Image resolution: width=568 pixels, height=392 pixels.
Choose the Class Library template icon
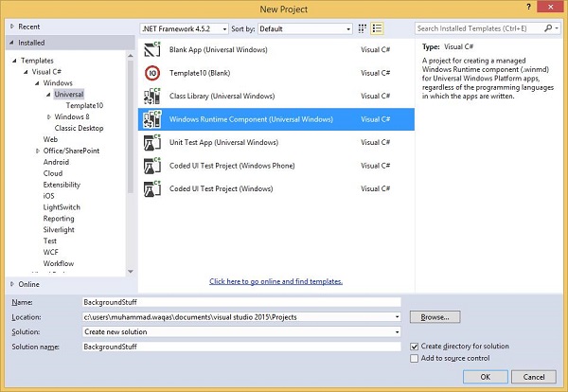tap(152, 96)
